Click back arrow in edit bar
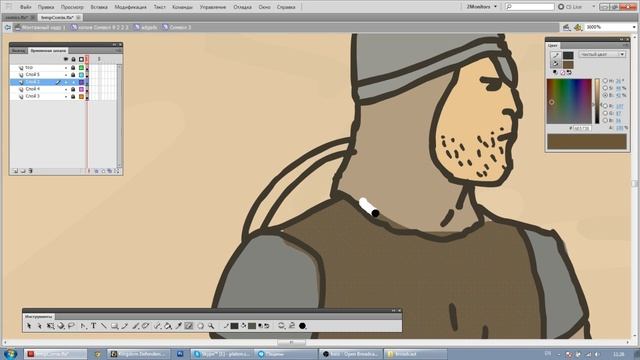The width and height of the screenshot is (640, 360). point(7,27)
